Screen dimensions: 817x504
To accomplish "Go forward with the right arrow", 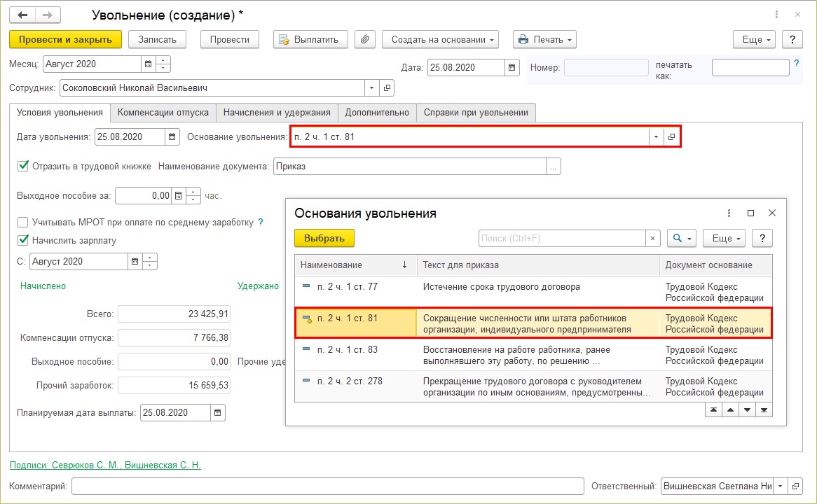I will pos(48,15).
